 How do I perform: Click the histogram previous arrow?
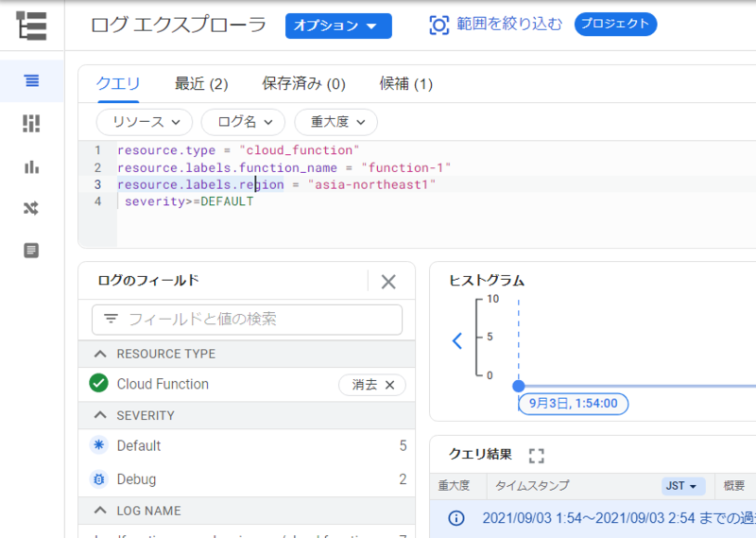click(457, 340)
